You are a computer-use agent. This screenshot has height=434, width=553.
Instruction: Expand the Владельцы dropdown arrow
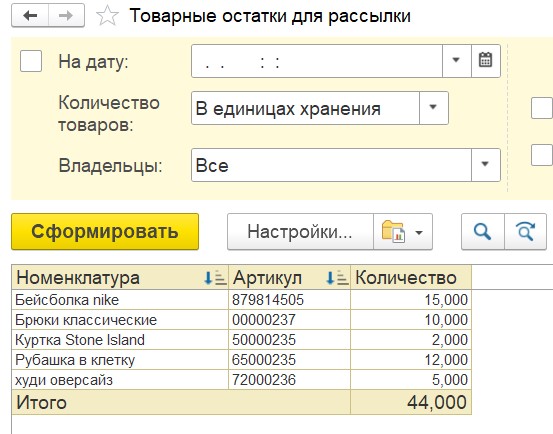point(485,165)
